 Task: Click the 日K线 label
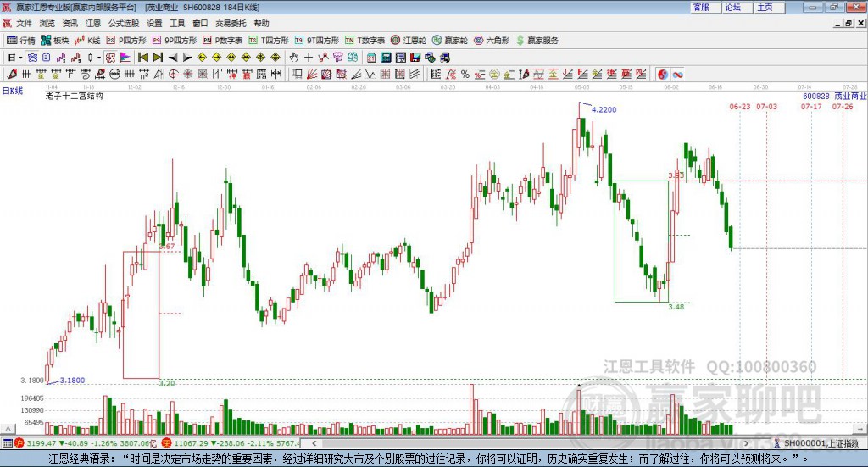point(12,92)
